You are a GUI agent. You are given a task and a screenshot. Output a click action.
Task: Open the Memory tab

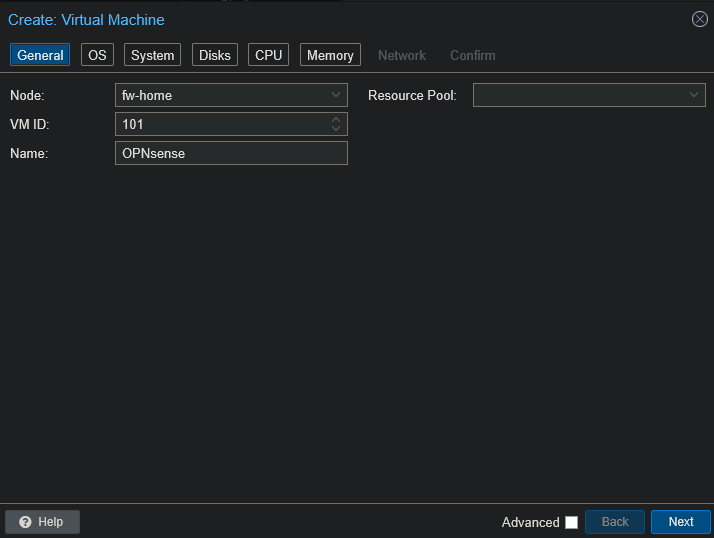pyautogui.click(x=330, y=55)
